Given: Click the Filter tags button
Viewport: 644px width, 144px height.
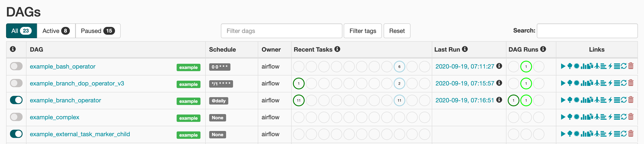Looking at the screenshot, I should coord(363,31).
